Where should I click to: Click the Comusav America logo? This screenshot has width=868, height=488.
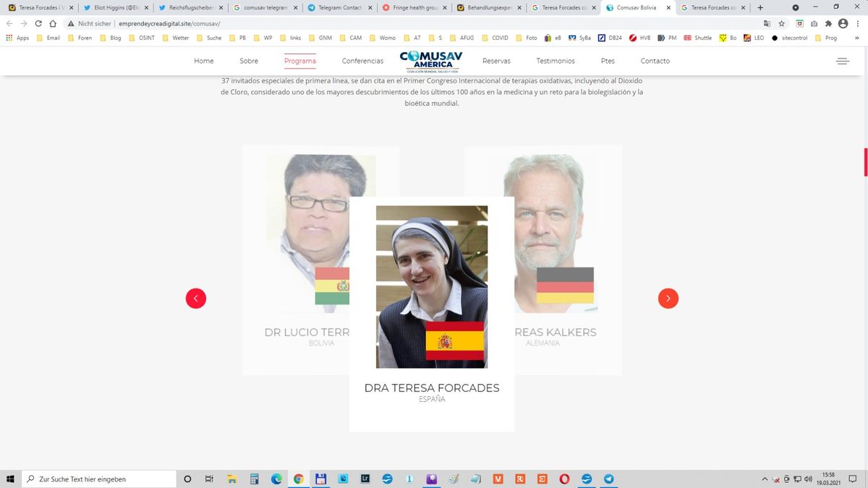(430, 61)
